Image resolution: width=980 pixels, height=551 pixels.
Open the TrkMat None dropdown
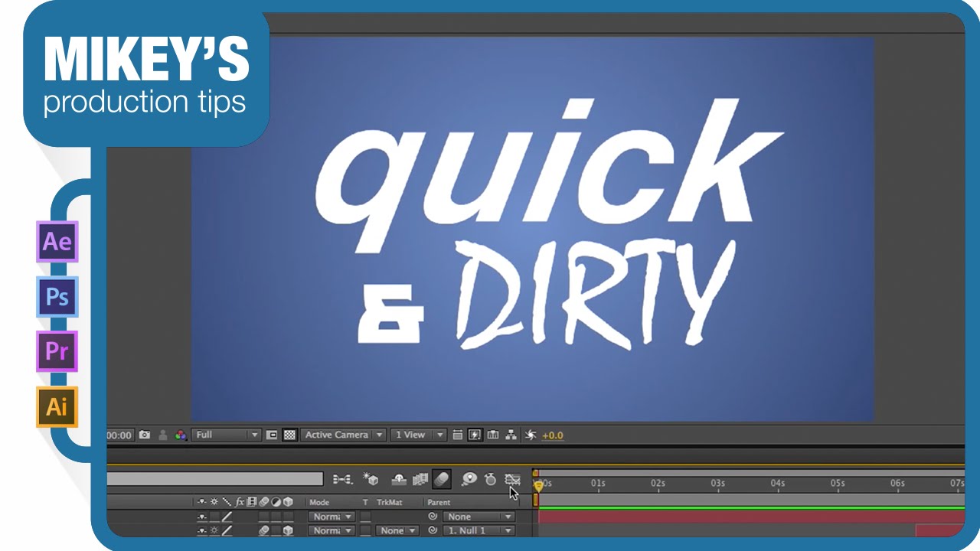[x=397, y=530]
